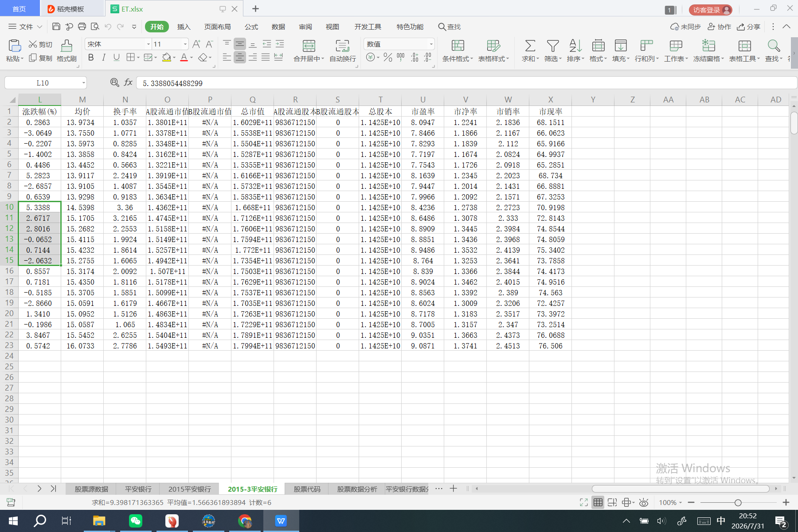Click the Print icon in quick access toolbar
Screen dimensions: 798x532
coord(82,27)
